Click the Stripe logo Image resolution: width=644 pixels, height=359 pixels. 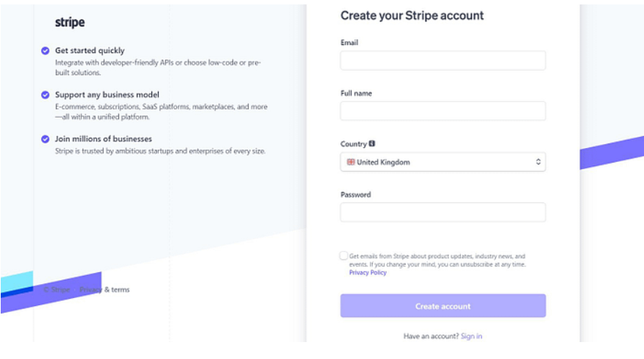[70, 22]
